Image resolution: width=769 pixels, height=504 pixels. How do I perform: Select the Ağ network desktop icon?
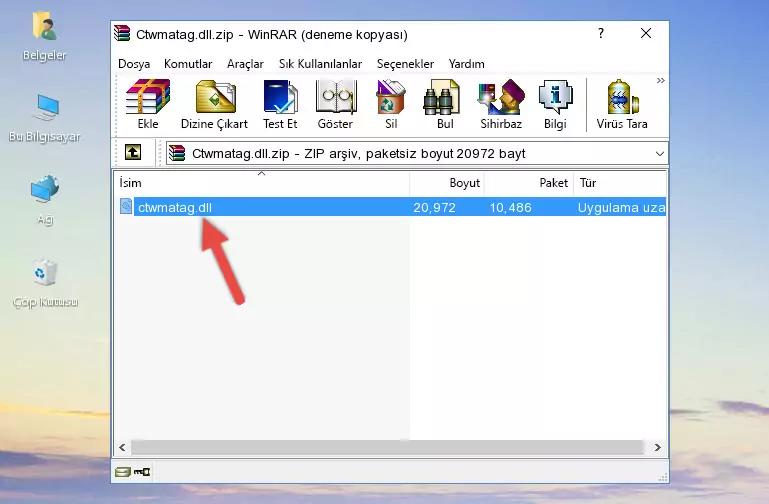(45, 200)
